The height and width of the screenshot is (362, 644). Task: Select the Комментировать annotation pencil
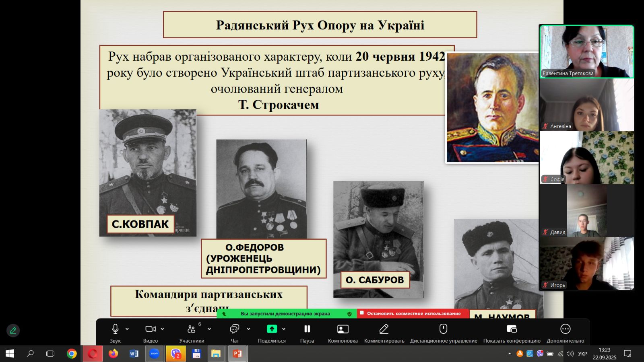coord(384,329)
